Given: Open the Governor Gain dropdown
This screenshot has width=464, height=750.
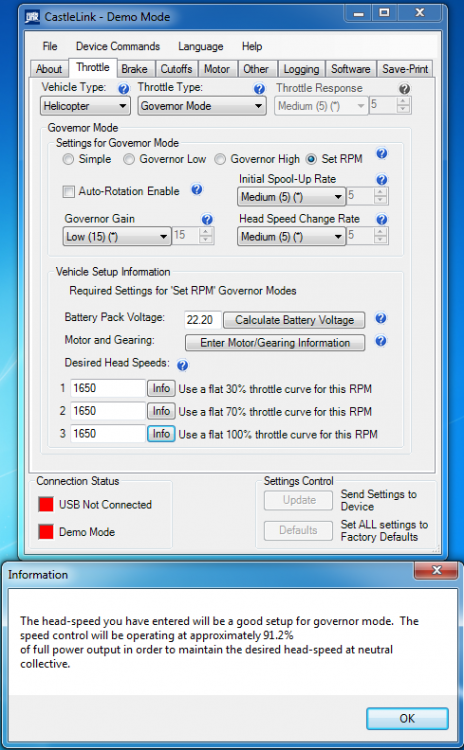Looking at the screenshot, I should 117,237.
